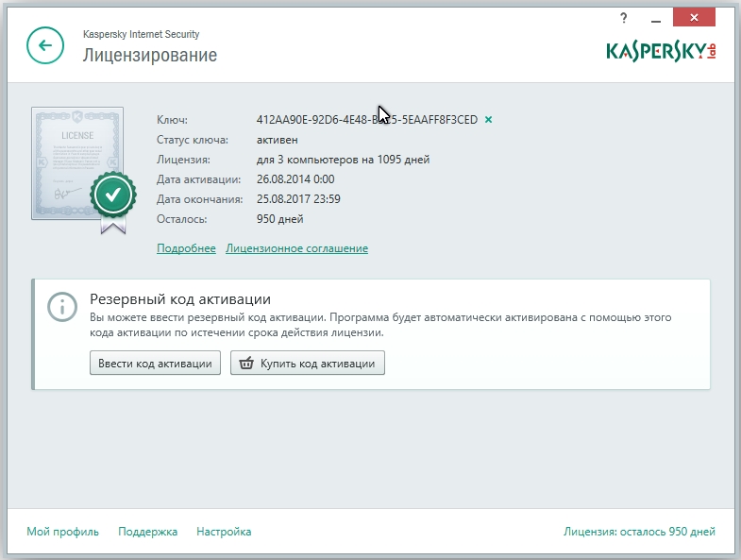Close the Kaspersky window
The height and width of the screenshot is (560, 741).
point(694,18)
